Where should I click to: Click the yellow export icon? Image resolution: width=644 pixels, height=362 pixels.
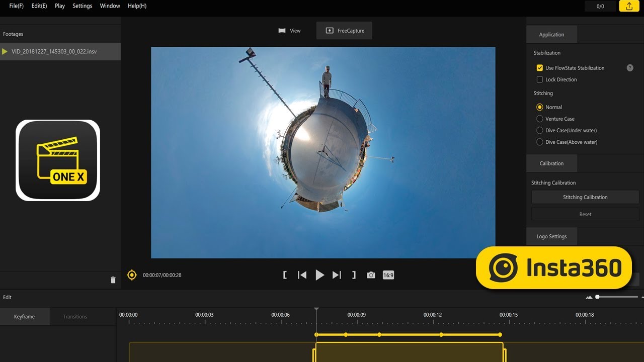click(629, 6)
